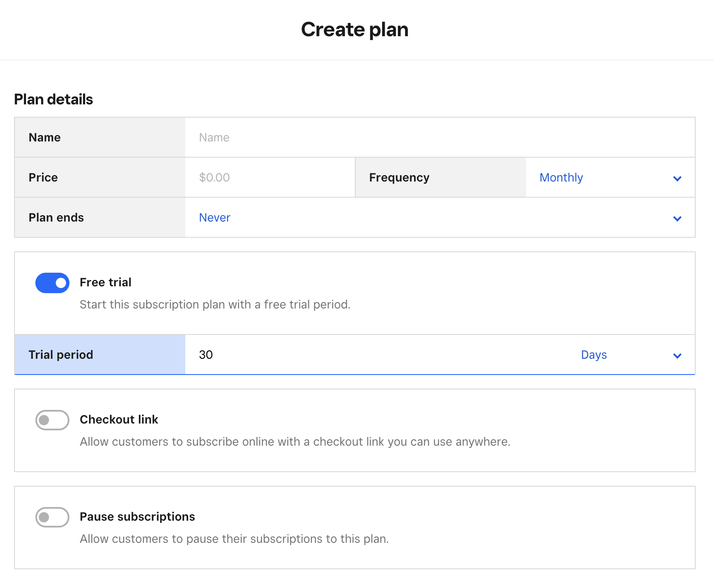Click the Name field label
The height and width of the screenshot is (588, 714).
click(x=45, y=138)
